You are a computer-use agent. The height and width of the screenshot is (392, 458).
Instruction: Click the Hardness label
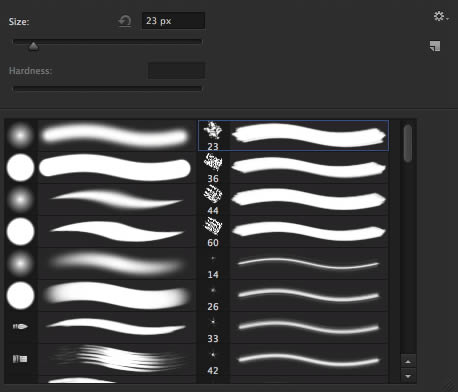click(x=30, y=71)
